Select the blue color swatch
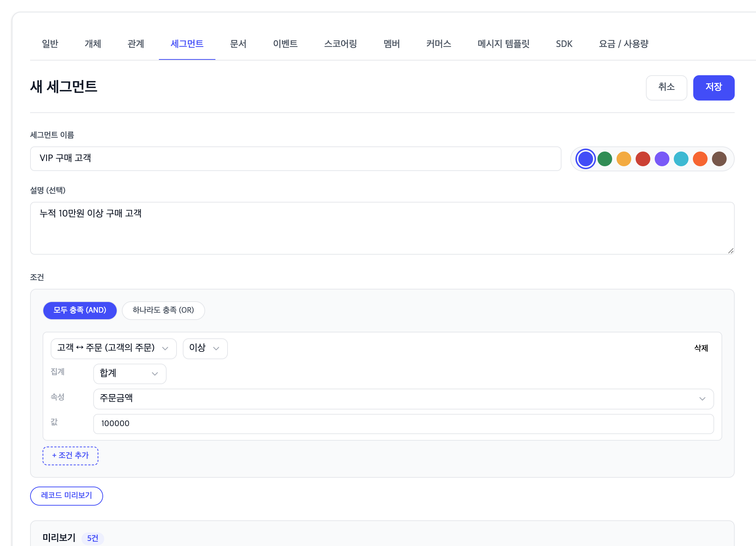The height and width of the screenshot is (546, 756). coord(585,159)
